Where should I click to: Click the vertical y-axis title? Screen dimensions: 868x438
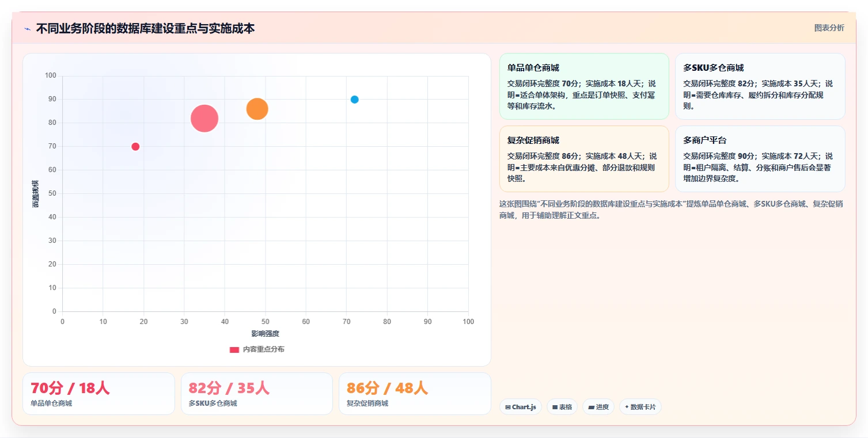click(36, 193)
